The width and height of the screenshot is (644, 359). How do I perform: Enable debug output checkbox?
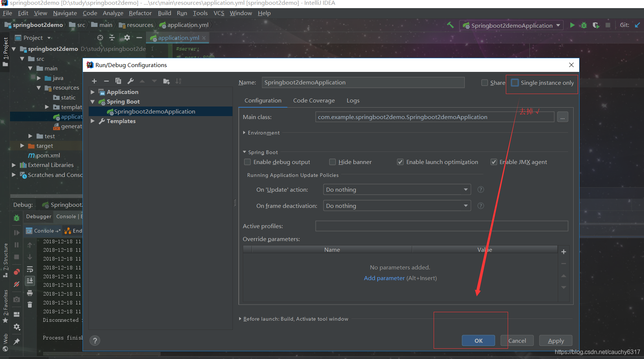[248, 162]
